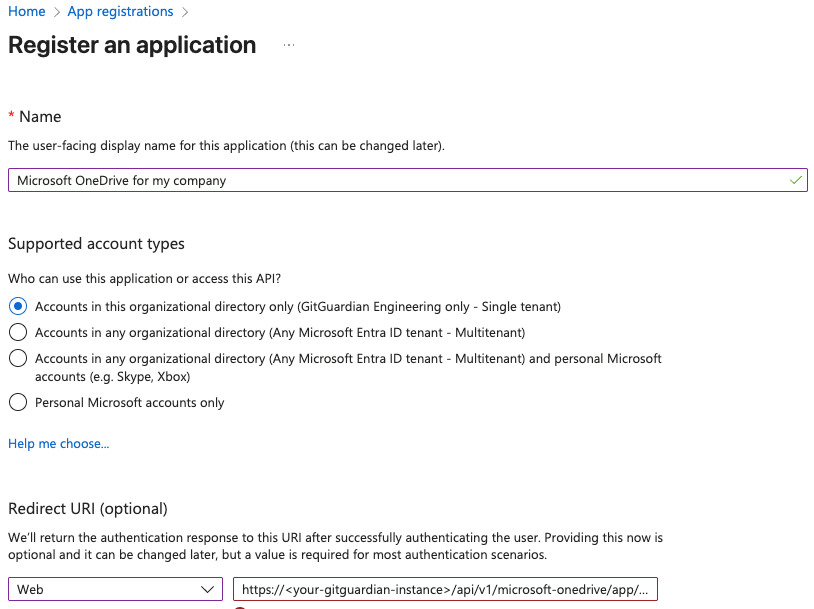Click the red required asterisk beside Name

[x=12, y=117]
